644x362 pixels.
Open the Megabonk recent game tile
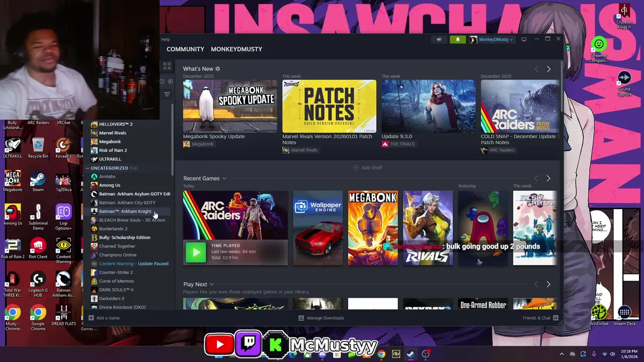(372, 228)
